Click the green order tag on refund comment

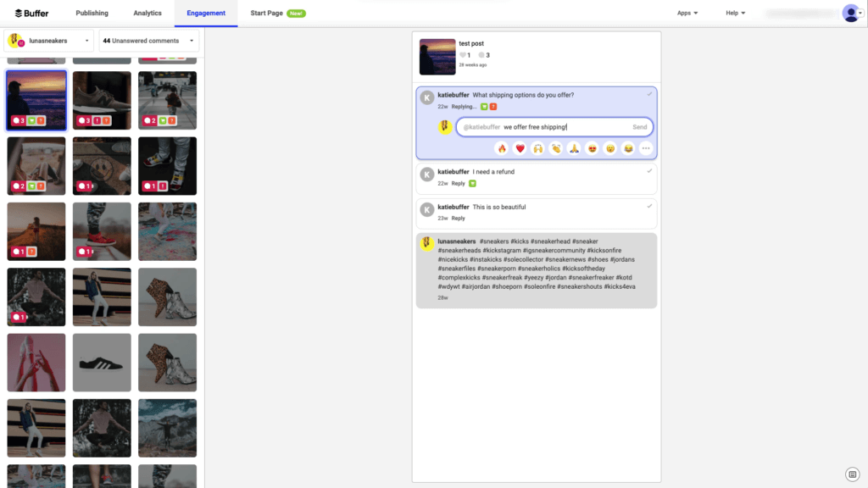click(472, 184)
